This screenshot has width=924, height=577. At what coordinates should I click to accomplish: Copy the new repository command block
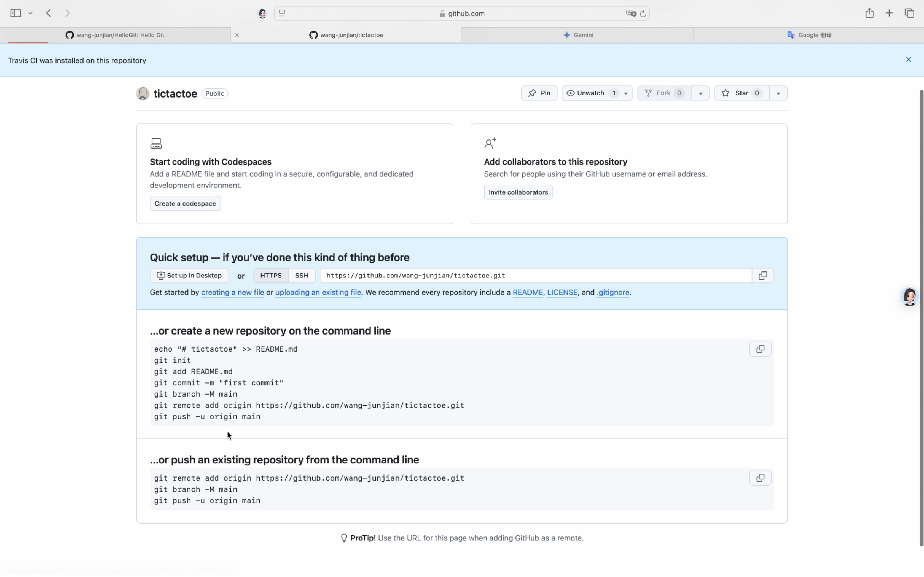click(760, 349)
